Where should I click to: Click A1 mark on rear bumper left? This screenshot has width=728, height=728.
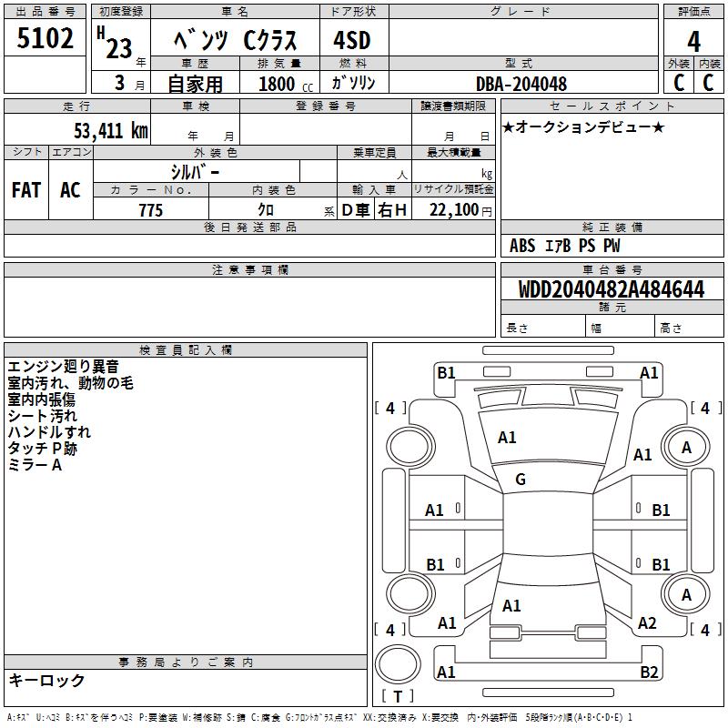coord(446,672)
